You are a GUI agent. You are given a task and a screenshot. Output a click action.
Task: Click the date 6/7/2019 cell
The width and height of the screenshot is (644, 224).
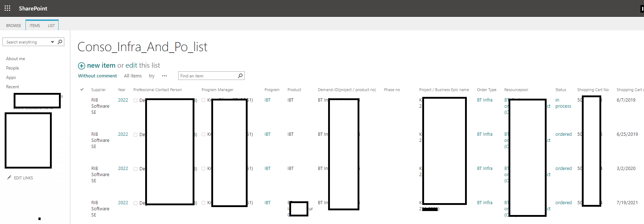tap(626, 100)
